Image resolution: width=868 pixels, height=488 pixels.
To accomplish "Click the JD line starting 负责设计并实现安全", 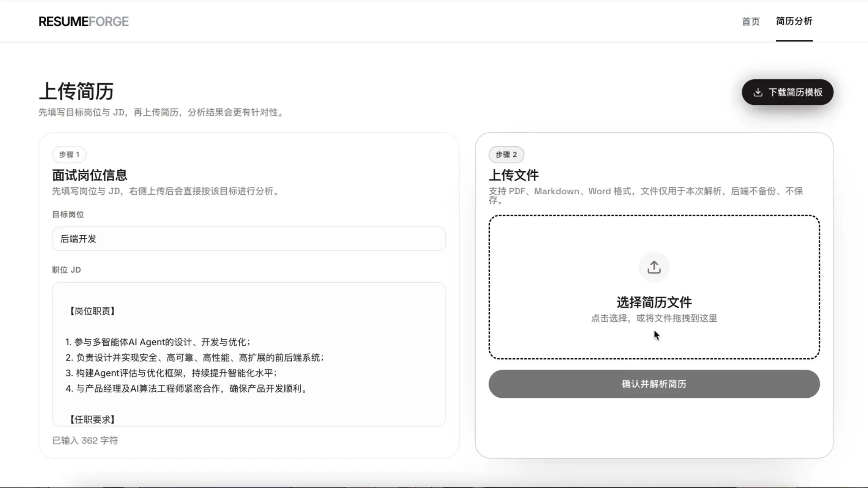I will tap(195, 357).
